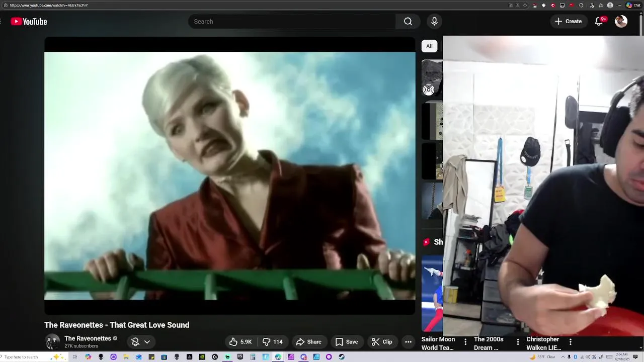Viewport: 644px width, 362px height.
Task: Open the clock showing 2:04 AM
Action: coord(622,357)
